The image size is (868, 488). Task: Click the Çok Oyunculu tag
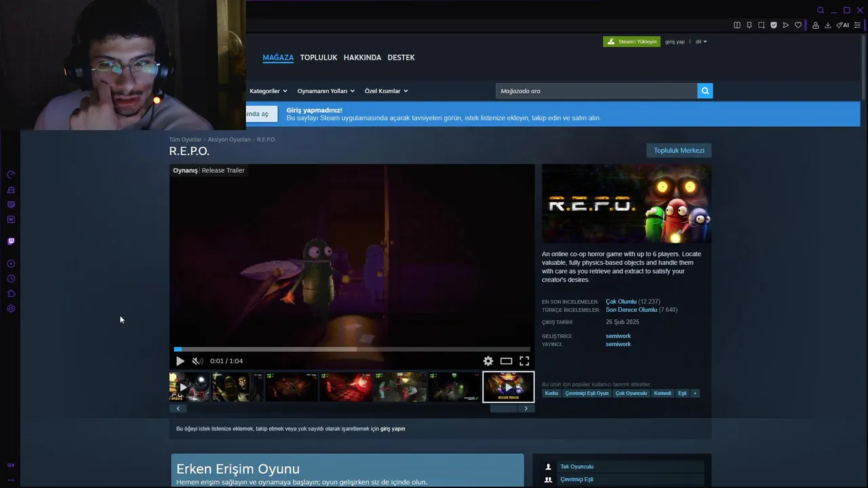click(x=631, y=393)
